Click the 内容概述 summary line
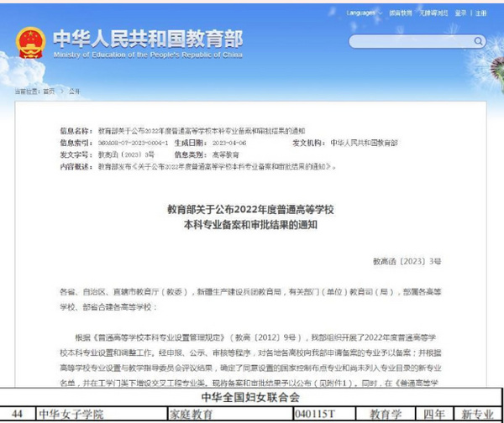 pos(198,167)
